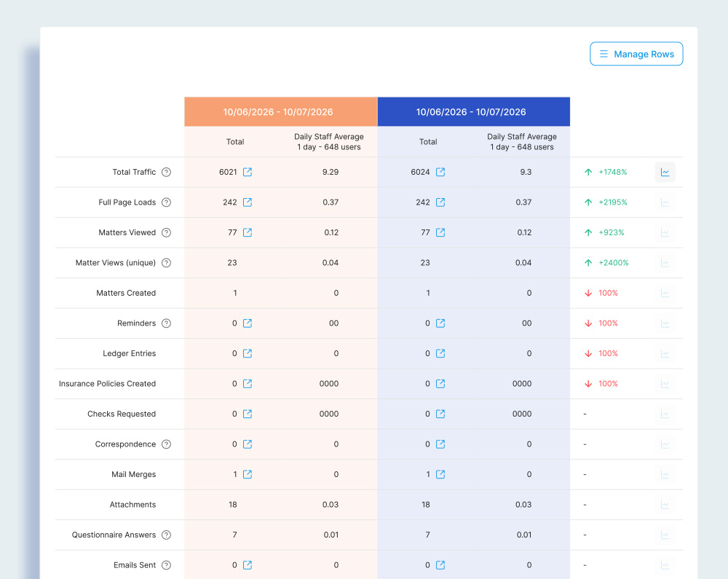Open Full Page Loads link in orange column
728x579 pixels.
pos(248,202)
